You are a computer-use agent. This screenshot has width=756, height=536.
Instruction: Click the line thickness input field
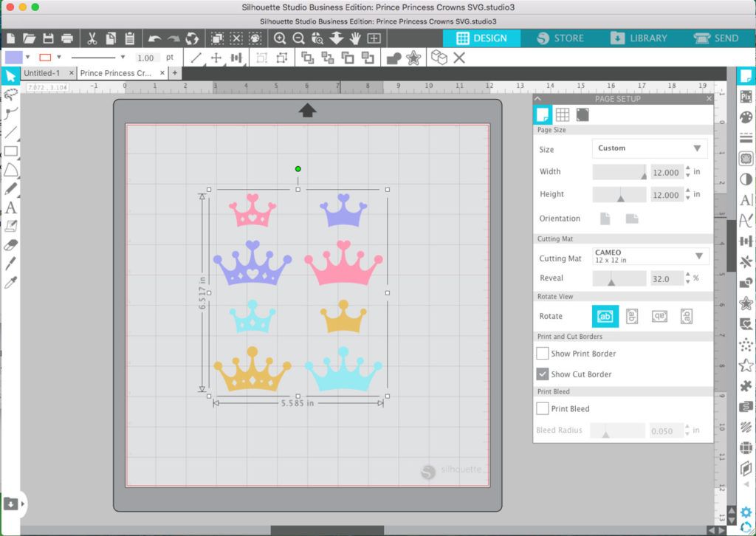[x=145, y=58]
